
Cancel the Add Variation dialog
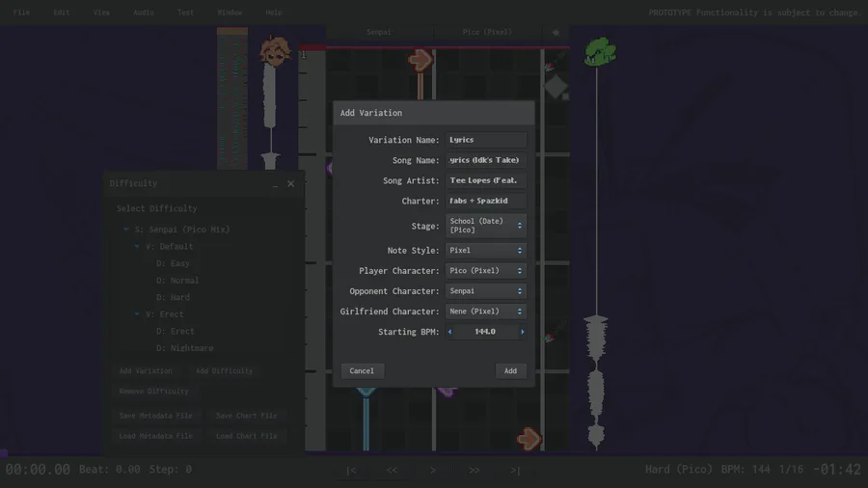[362, 370]
